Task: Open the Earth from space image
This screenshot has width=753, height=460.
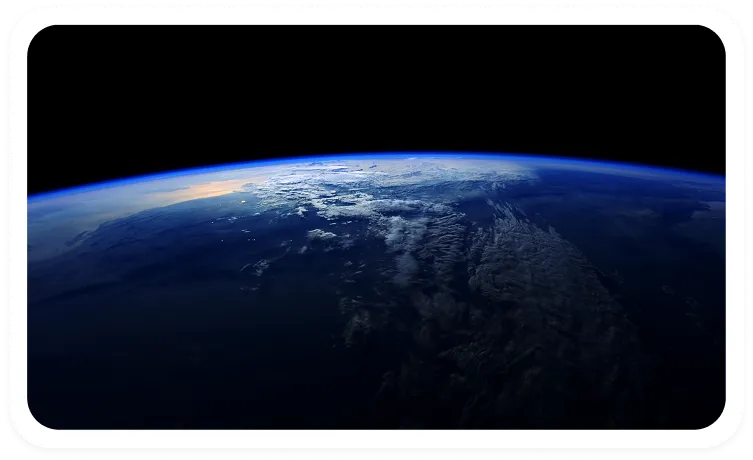Action: coord(376,227)
